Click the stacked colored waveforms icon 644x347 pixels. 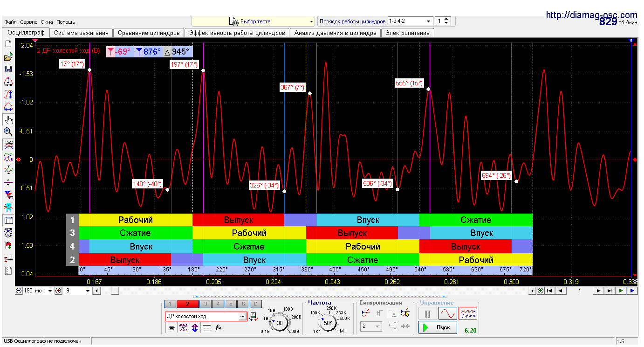tap(8, 145)
